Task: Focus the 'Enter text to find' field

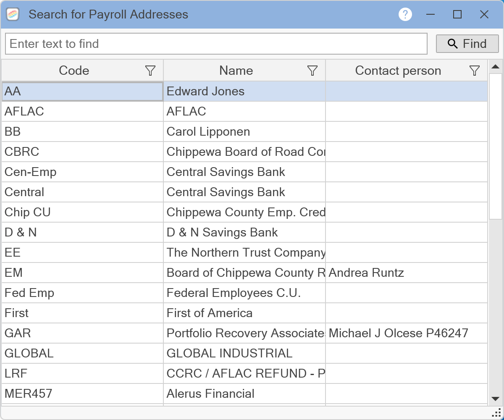Action: click(216, 44)
